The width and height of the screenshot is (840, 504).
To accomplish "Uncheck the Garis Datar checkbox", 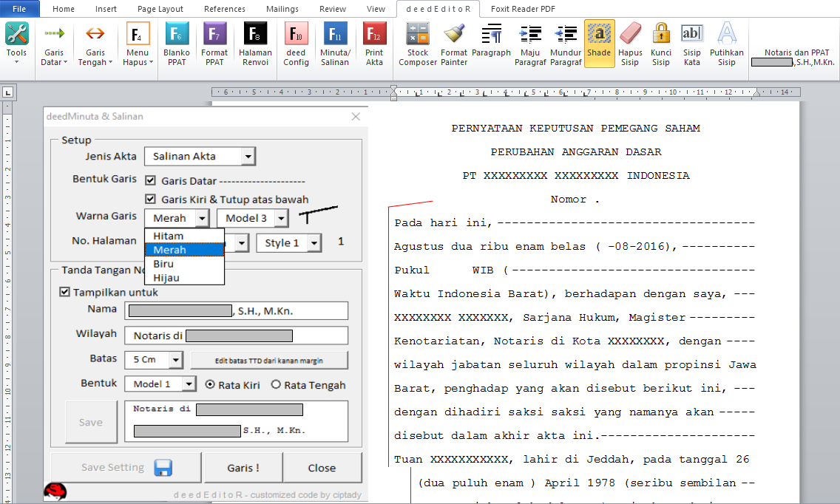I will 150,180.
